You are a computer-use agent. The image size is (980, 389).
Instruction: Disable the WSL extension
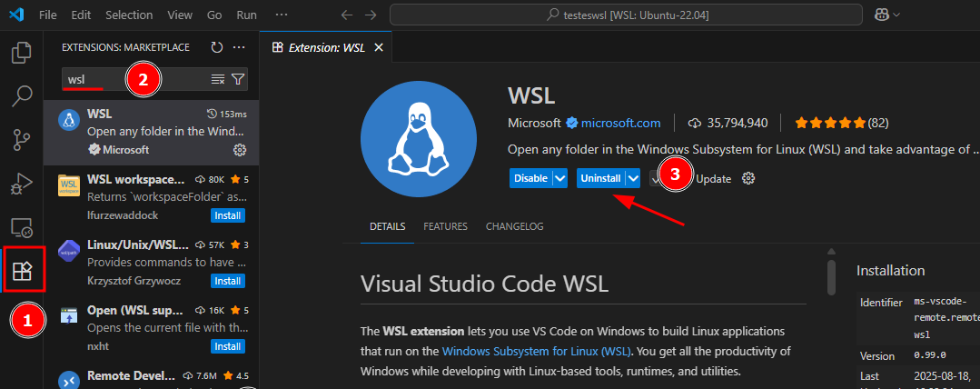531,179
